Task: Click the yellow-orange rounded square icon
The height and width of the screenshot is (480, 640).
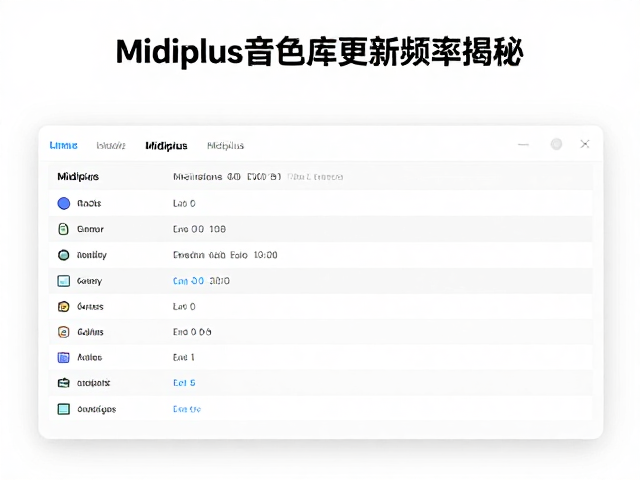Action: click(x=63, y=307)
